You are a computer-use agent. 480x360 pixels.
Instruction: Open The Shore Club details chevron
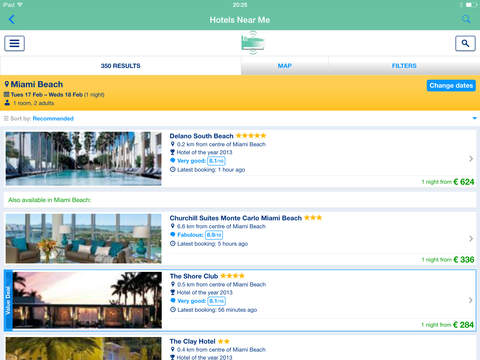(x=470, y=300)
